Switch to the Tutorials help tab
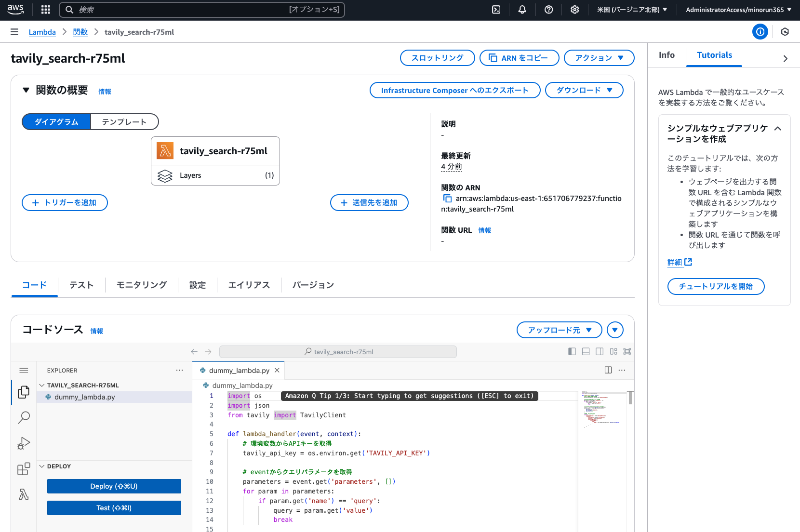This screenshot has width=800, height=532. pos(714,55)
